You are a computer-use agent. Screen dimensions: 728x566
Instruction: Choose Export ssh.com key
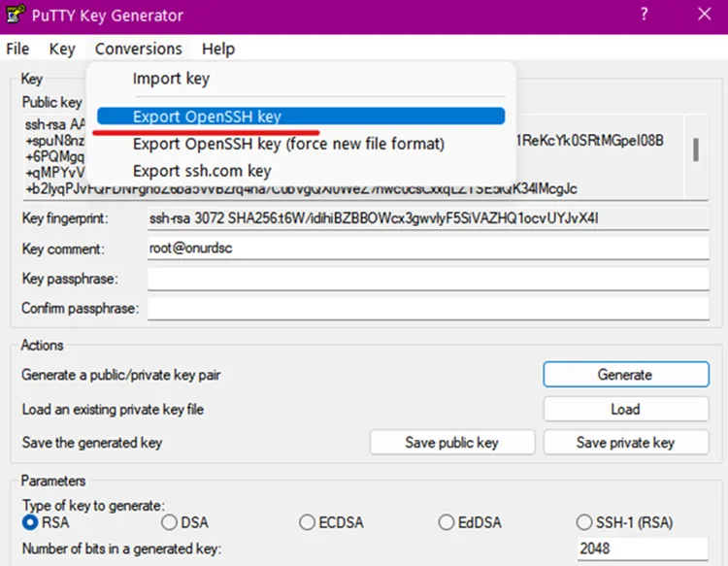301,171
